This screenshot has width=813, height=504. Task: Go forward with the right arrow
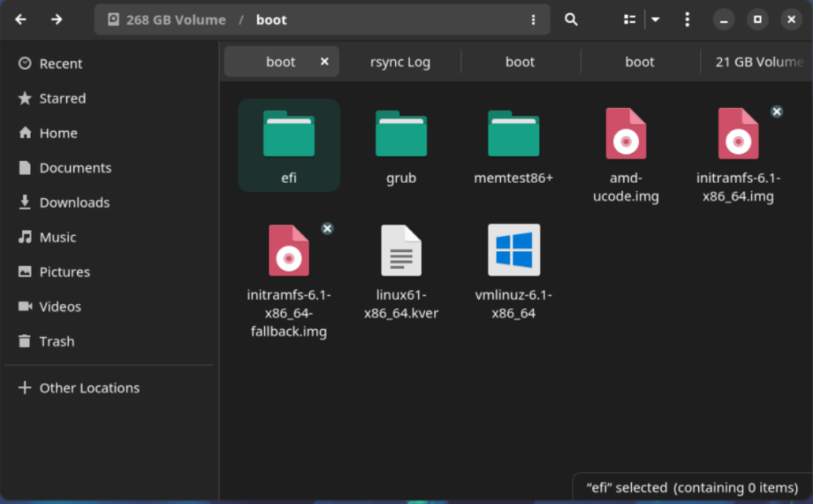pyautogui.click(x=57, y=20)
